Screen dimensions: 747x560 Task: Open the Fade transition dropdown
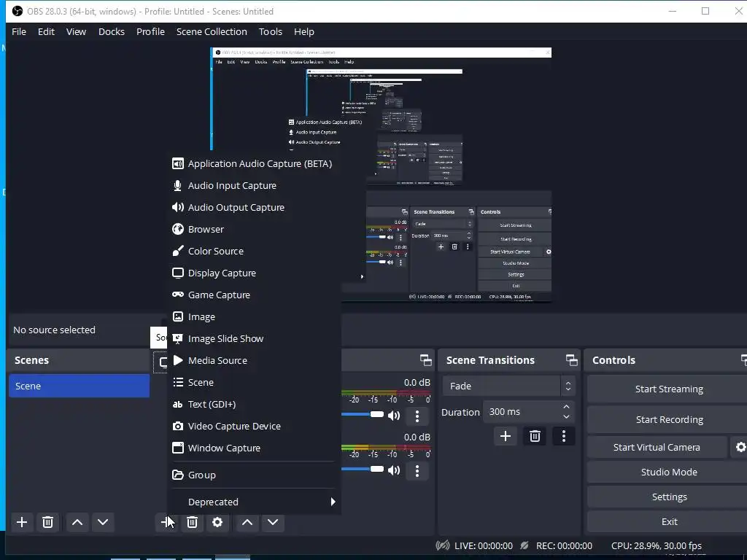point(508,386)
